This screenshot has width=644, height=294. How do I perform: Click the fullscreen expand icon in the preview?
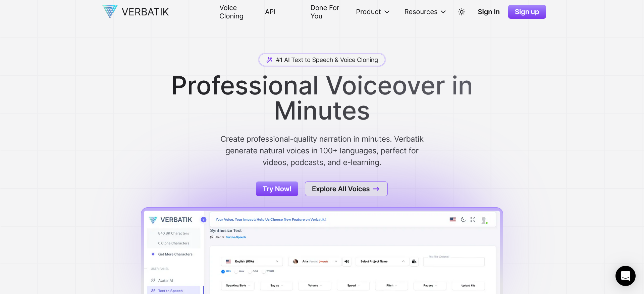[473, 220]
